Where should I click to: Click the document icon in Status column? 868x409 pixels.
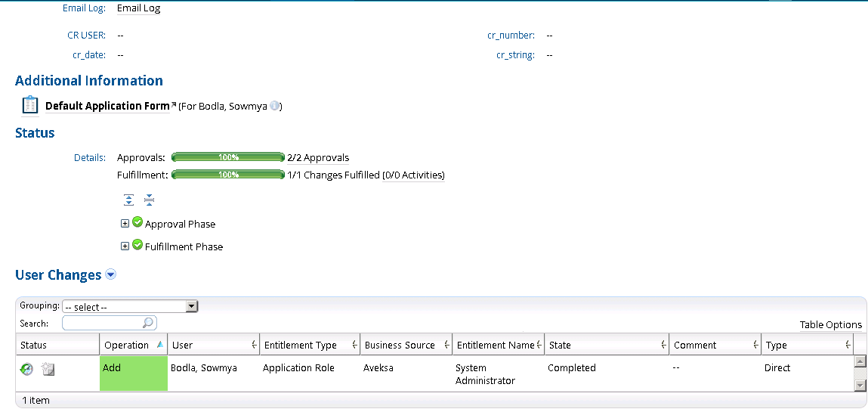tap(48, 369)
